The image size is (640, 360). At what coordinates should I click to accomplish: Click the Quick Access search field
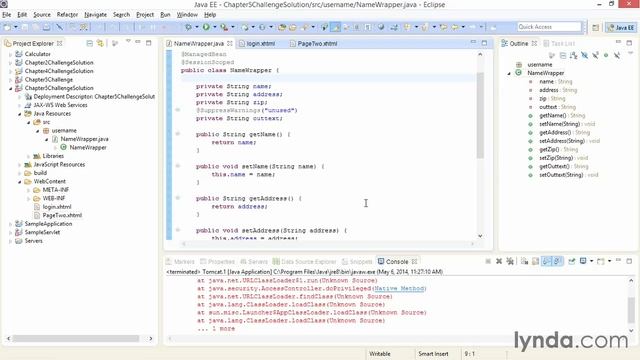pos(549,27)
